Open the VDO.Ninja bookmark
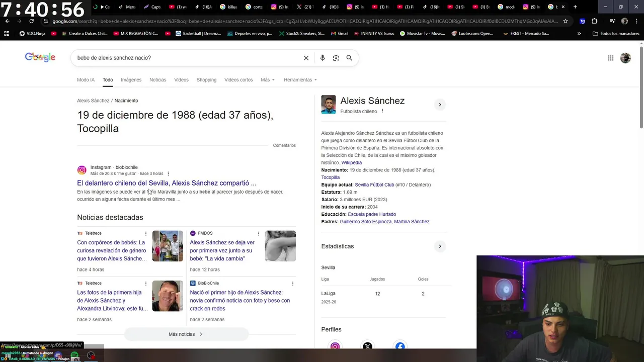644x362 pixels. coord(32,34)
